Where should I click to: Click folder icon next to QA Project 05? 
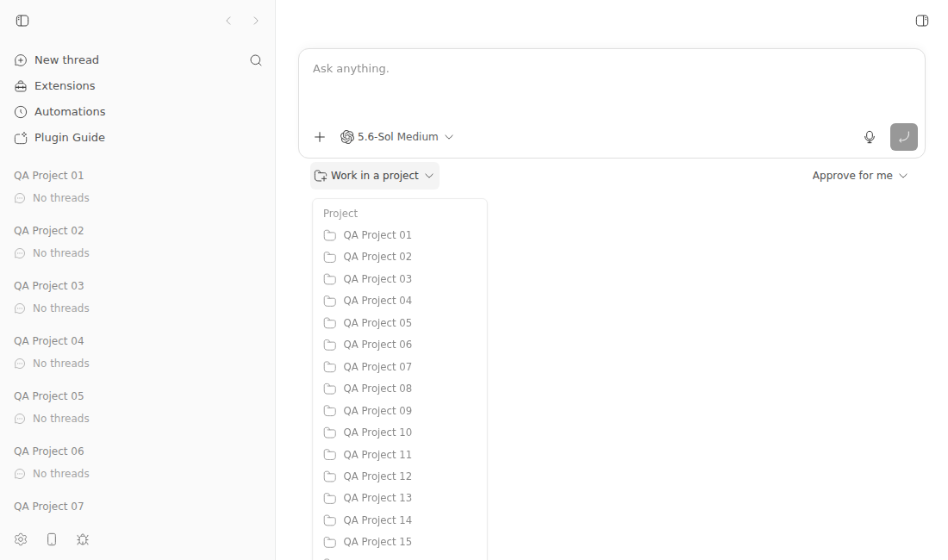(x=329, y=323)
